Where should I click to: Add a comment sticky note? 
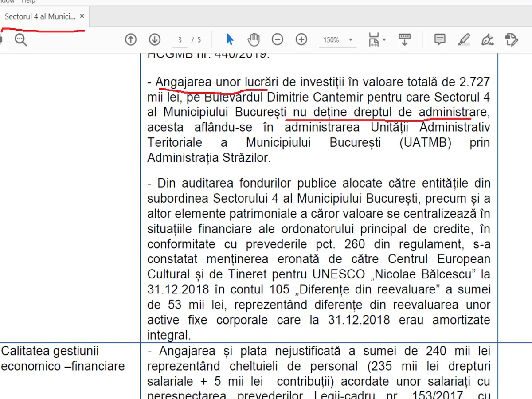(x=440, y=40)
